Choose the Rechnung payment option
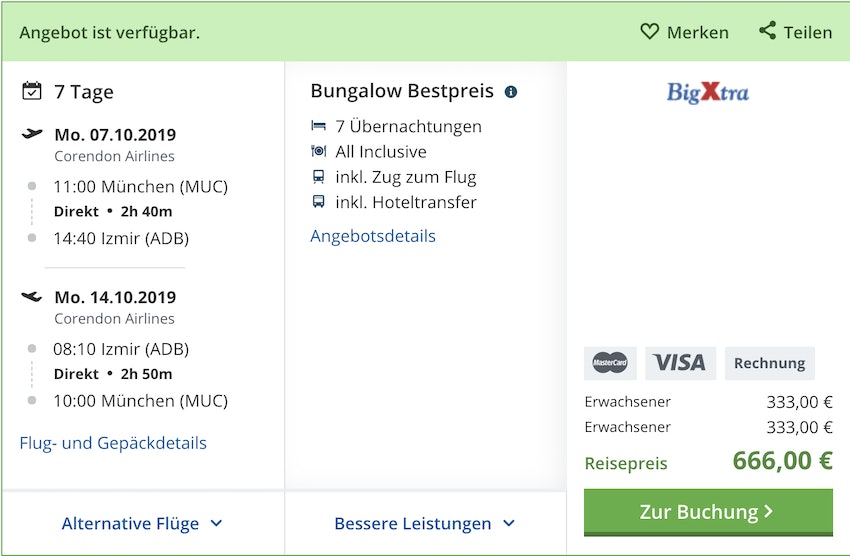 [x=769, y=363]
